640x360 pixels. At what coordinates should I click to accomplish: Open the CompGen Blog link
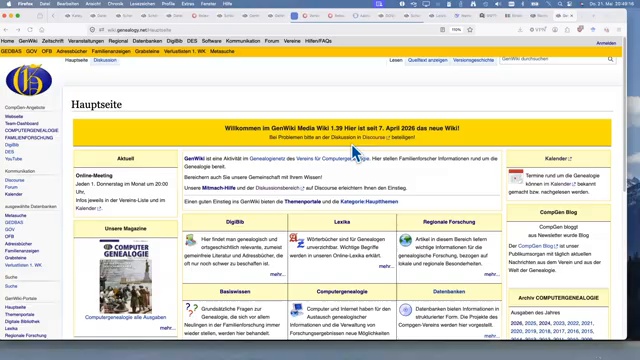tap(537, 246)
